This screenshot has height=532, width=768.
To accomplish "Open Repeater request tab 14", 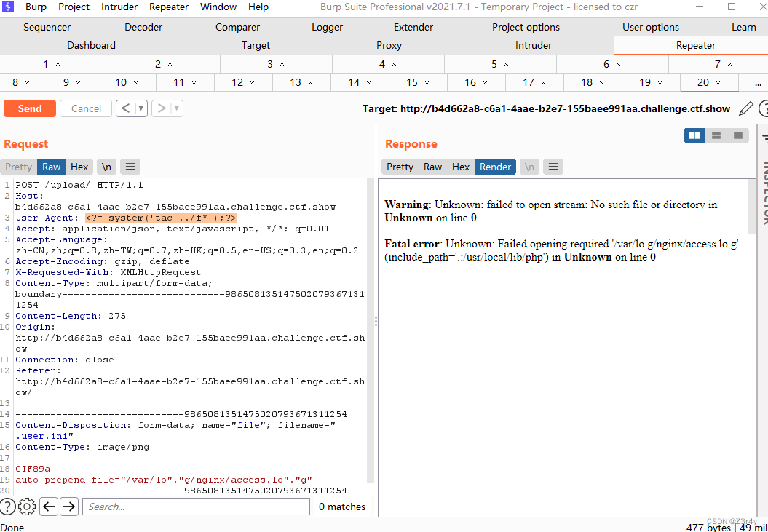I will [360, 83].
